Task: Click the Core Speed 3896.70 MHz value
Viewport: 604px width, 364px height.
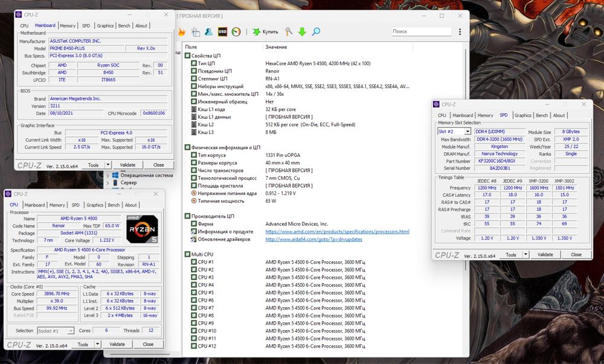Action: click(57, 293)
